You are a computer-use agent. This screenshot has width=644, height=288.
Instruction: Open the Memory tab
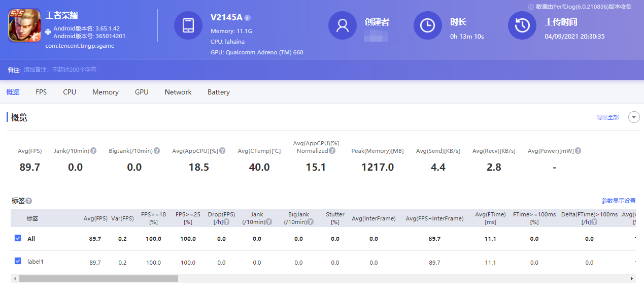[x=106, y=92]
